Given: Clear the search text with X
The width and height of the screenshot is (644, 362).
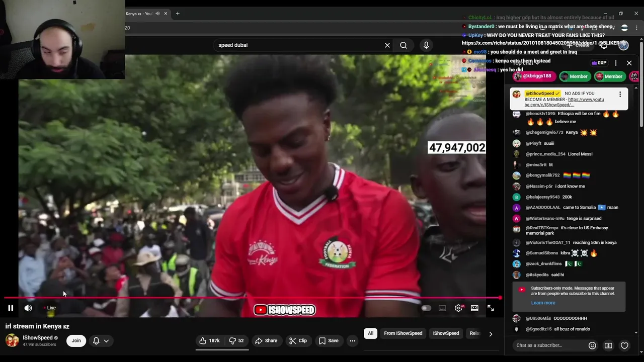Looking at the screenshot, I should (x=387, y=45).
